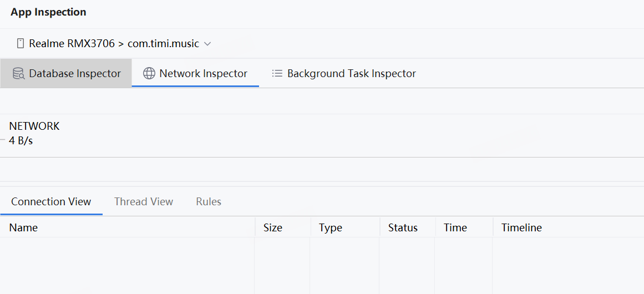The height and width of the screenshot is (294, 644).
Task: Click the 4 B/s network speed readout
Action: (21, 140)
